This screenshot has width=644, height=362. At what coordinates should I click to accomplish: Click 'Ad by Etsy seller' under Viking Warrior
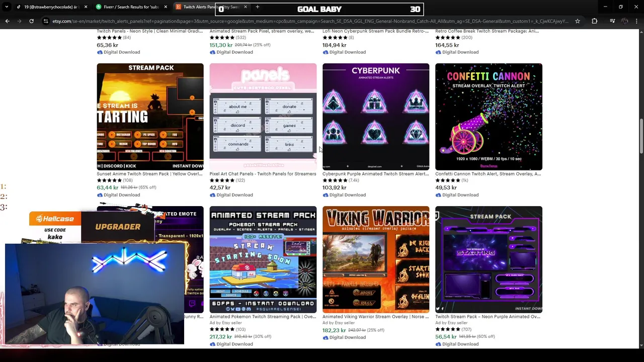click(339, 323)
